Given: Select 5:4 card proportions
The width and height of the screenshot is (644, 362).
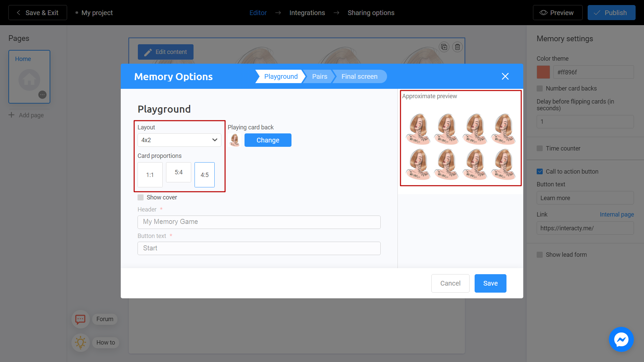Looking at the screenshot, I should point(179,172).
